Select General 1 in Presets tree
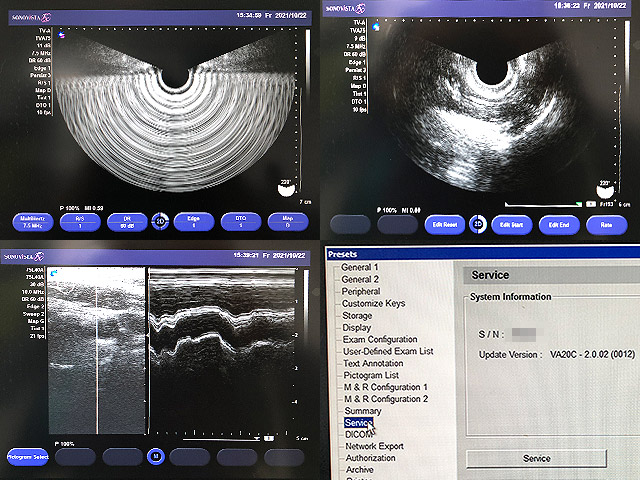 coord(360,267)
